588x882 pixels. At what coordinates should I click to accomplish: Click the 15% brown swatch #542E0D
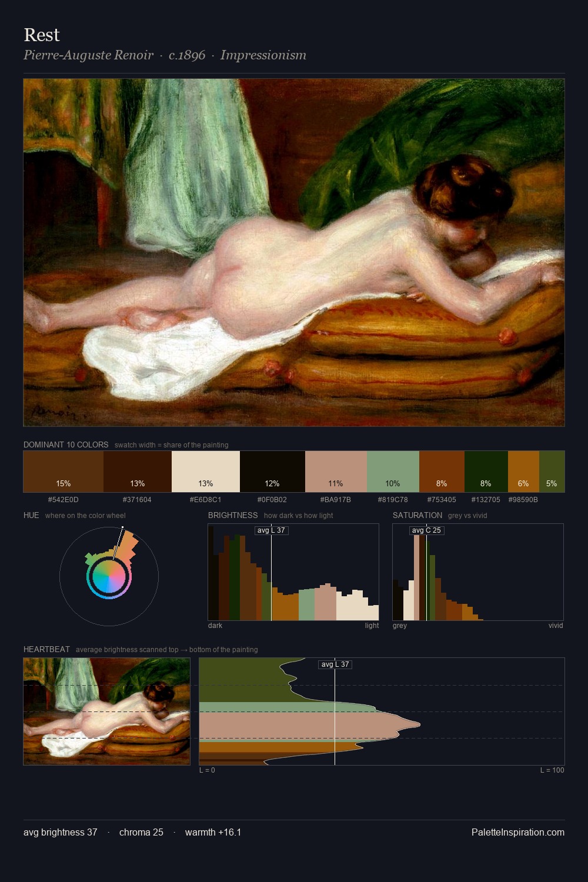tap(64, 471)
